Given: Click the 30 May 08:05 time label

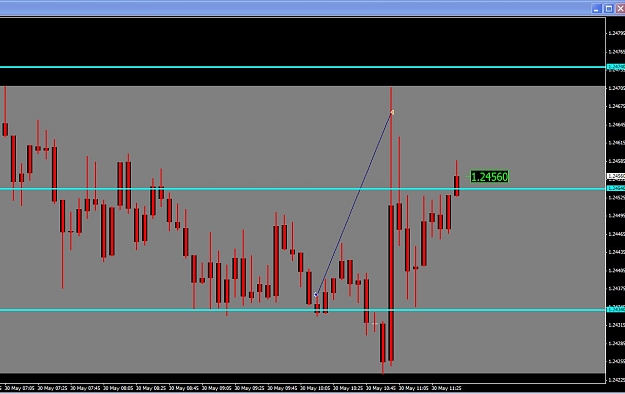Looking at the screenshot, I should 118,388.
